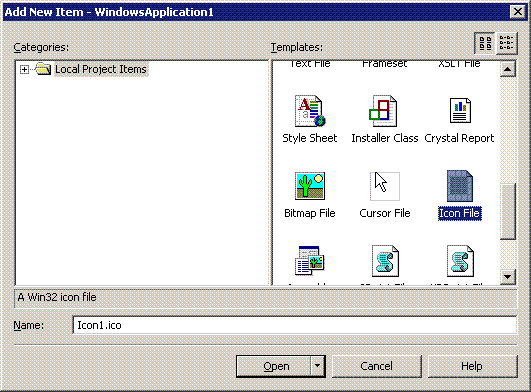Select the Bitmap File cactus icon

click(x=310, y=186)
